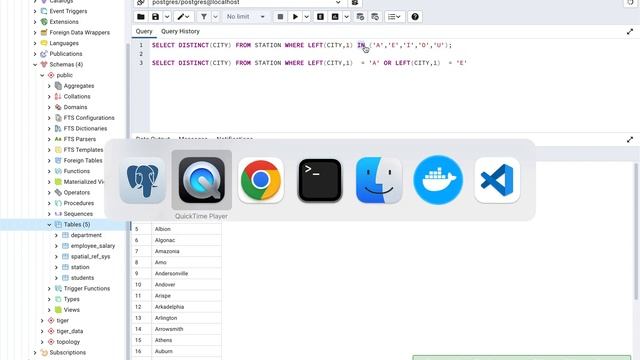Switch to pgAdmin elephant in app switcher

pyautogui.click(x=142, y=180)
